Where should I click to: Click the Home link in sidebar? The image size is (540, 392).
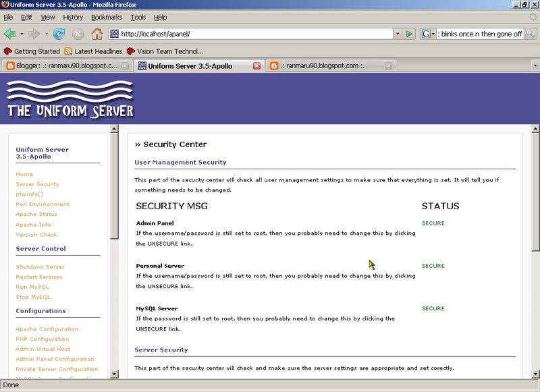coord(24,174)
